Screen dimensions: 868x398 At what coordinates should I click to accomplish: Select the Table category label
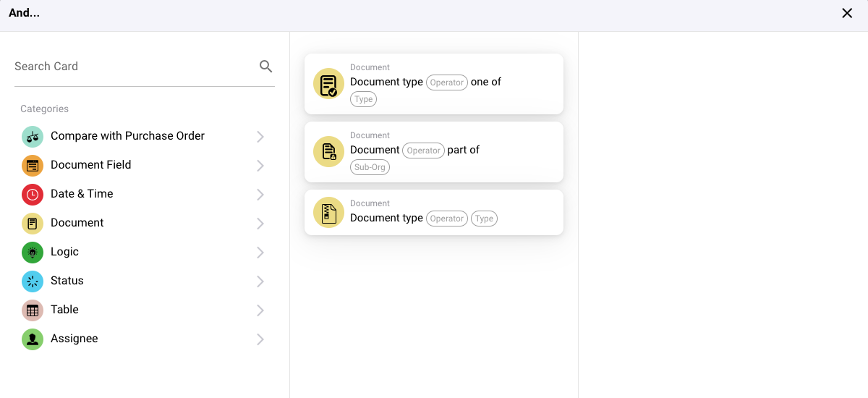coord(64,310)
